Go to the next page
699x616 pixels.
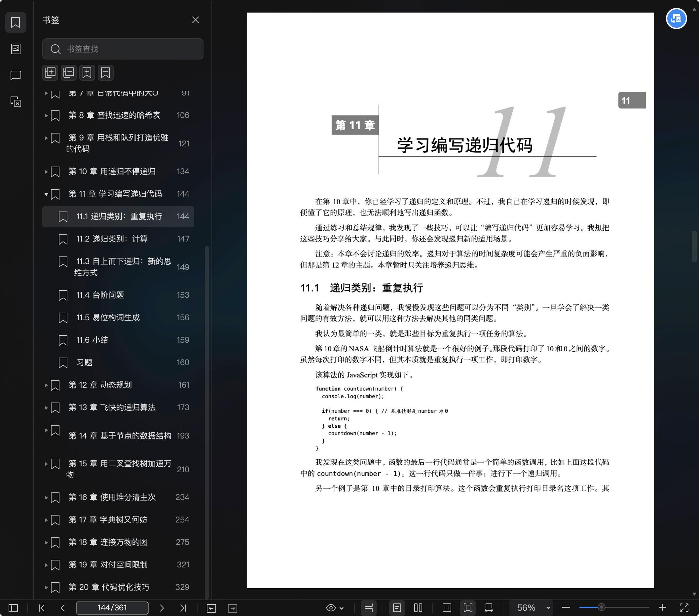(x=162, y=608)
